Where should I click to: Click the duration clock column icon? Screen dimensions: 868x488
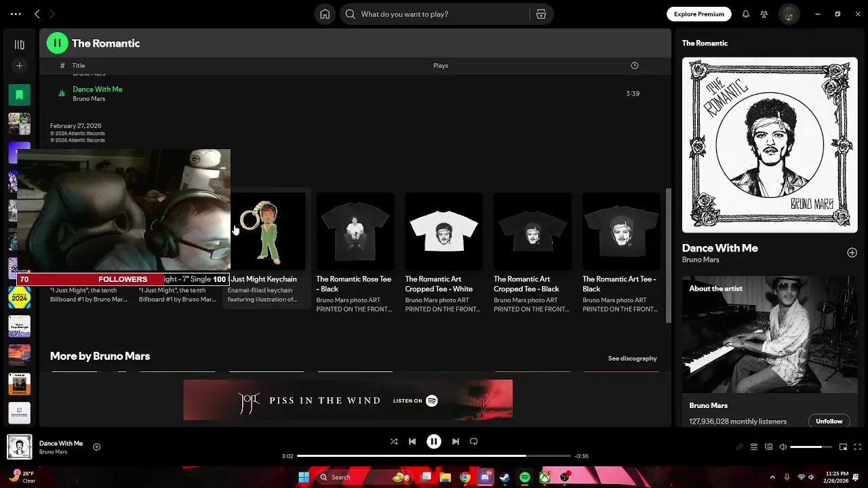click(x=635, y=66)
